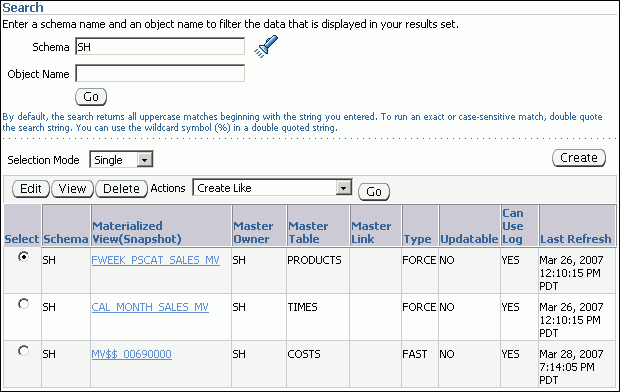Click the View button
Image resolution: width=620 pixels, height=392 pixels.
[72, 189]
